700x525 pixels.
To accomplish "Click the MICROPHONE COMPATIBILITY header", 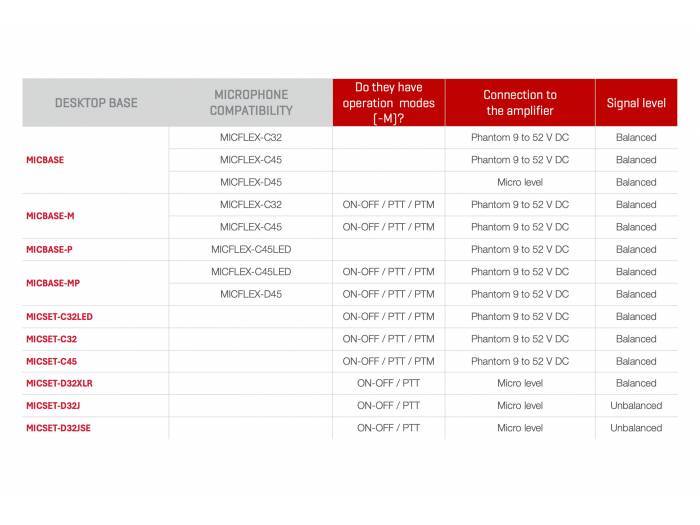I will pyautogui.click(x=251, y=103).
